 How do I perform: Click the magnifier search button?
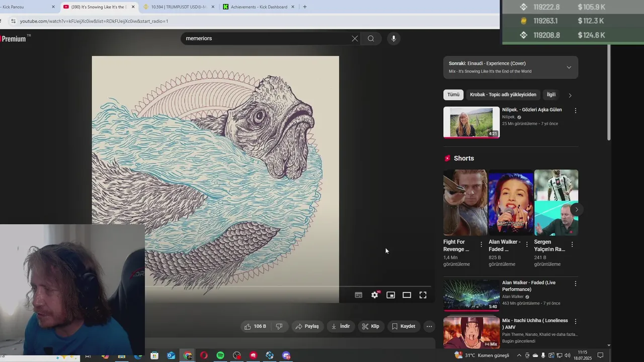pyautogui.click(x=371, y=38)
